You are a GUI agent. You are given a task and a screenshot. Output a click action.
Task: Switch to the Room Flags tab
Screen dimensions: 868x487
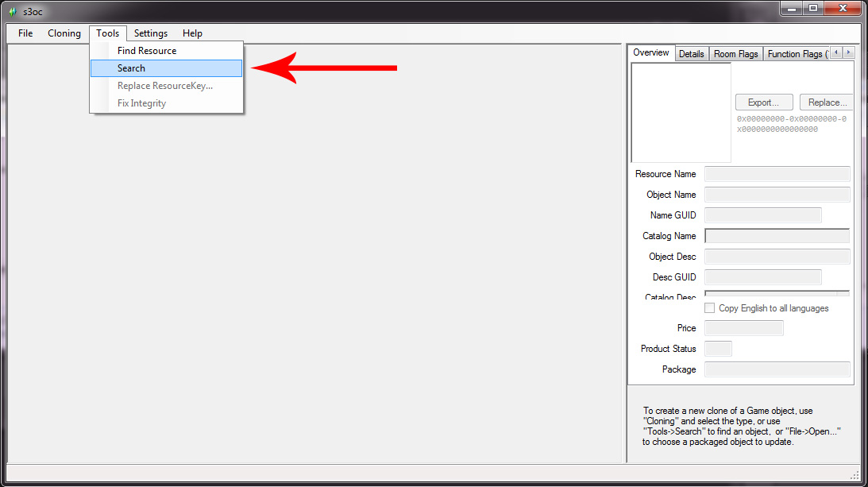pos(735,54)
